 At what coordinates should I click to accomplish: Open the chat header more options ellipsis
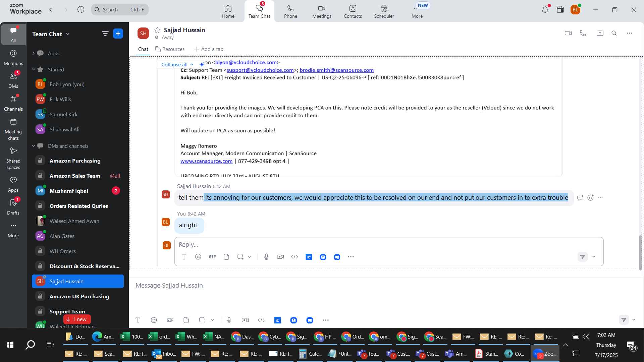629,33
